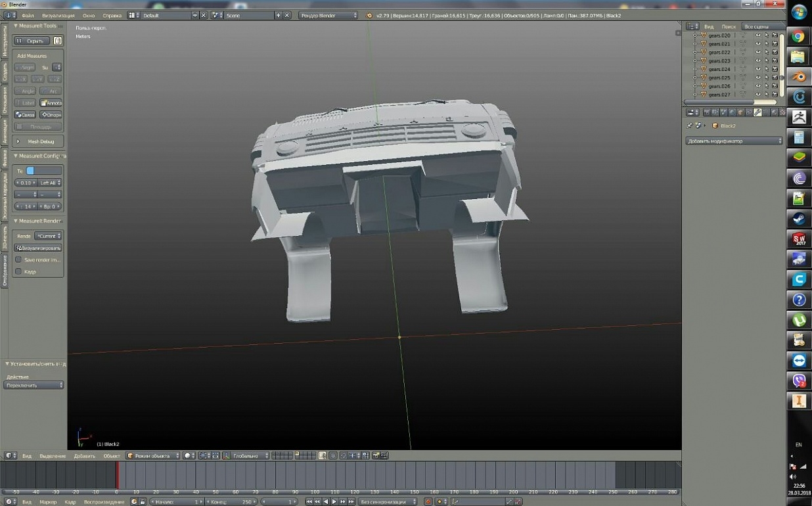
Task: Jump to the last frame in timeline
Action: [x=350, y=501]
